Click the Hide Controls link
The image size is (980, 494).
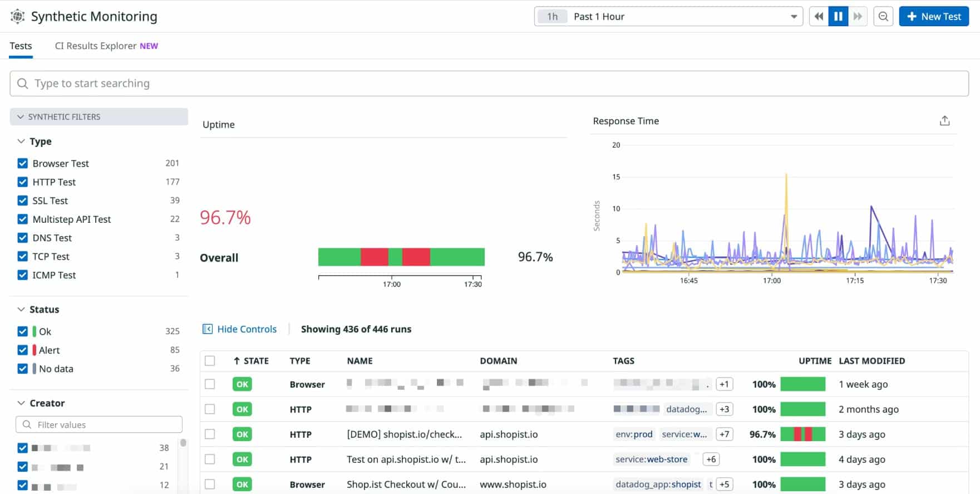(x=247, y=329)
